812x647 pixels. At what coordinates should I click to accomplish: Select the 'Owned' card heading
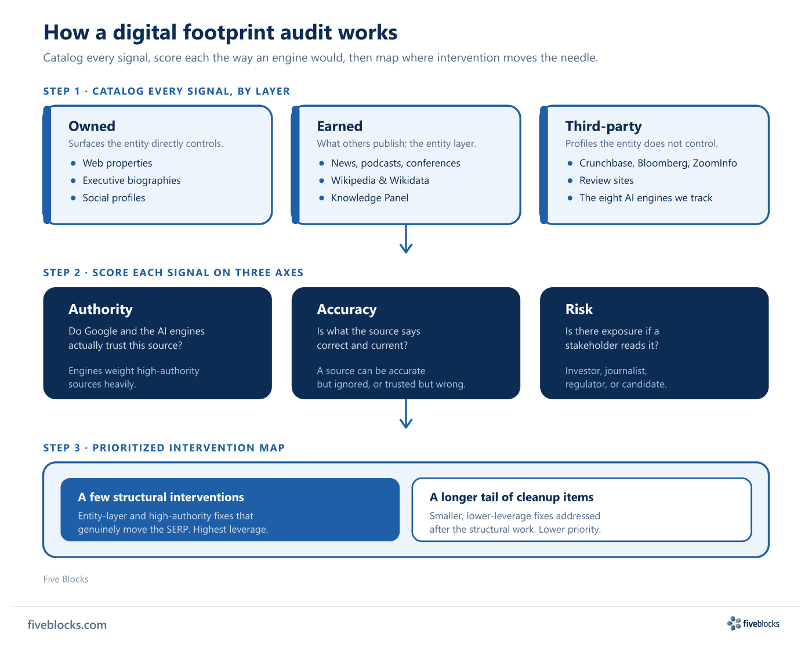pyautogui.click(x=92, y=126)
